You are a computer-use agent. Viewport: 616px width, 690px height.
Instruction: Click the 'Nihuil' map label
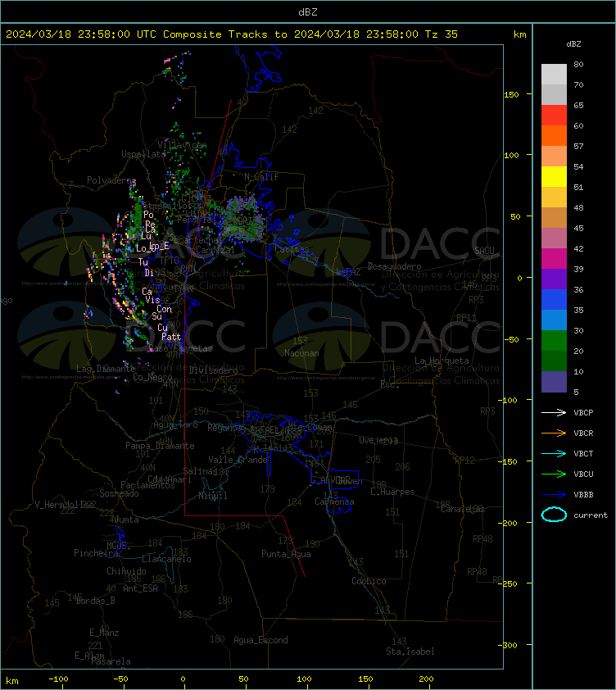[x=213, y=496]
